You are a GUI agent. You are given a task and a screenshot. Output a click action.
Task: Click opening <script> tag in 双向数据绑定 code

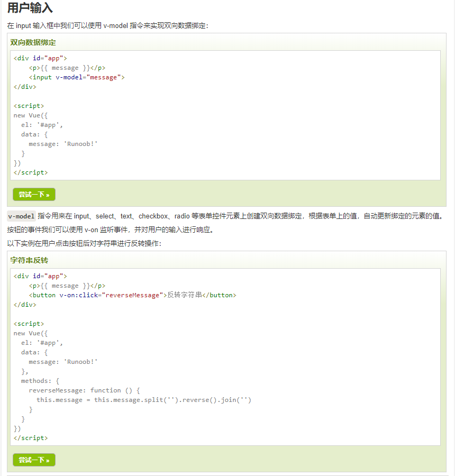coord(29,106)
